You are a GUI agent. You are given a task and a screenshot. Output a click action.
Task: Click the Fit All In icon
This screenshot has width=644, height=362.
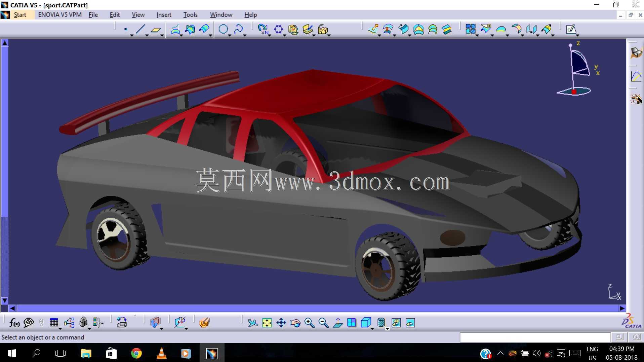(x=267, y=323)
